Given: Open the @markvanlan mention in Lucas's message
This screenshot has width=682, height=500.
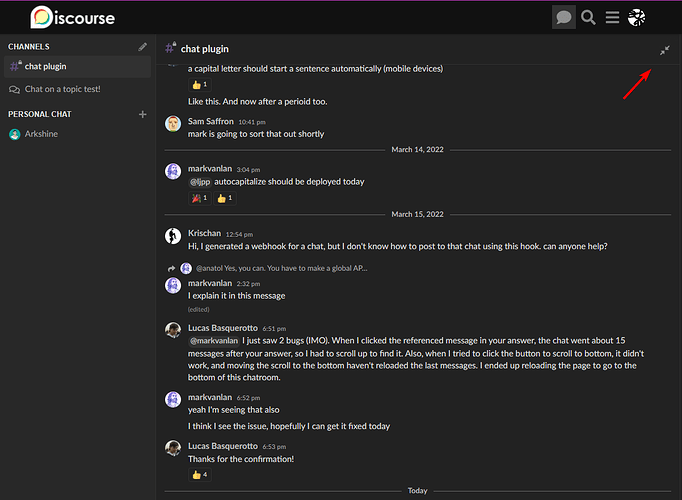Looking at the screenshot, I should click(214, 340).
